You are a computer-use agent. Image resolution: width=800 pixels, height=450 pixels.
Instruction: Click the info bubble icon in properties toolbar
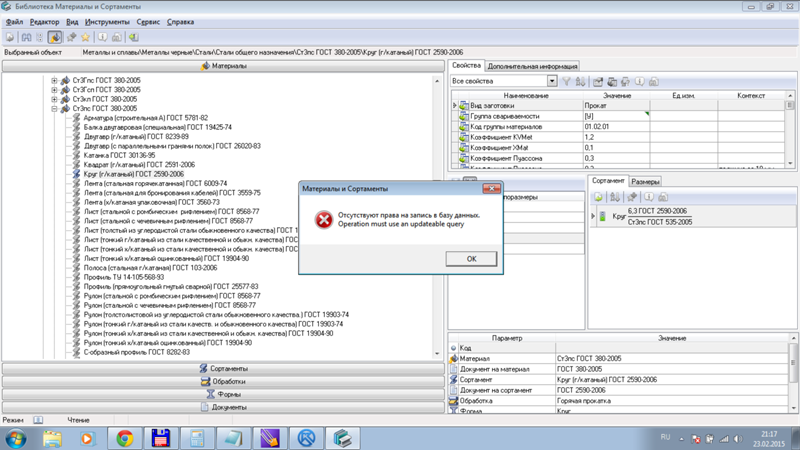pos(639,82)
